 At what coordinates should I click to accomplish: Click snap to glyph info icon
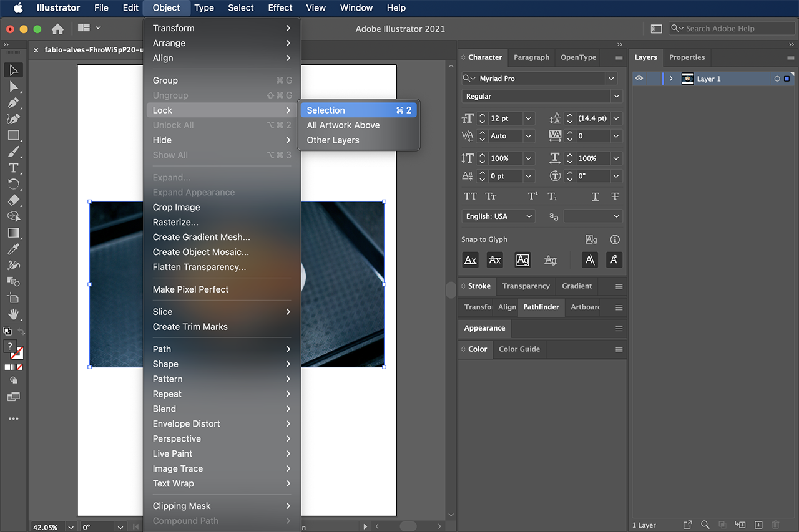[615, 239]
